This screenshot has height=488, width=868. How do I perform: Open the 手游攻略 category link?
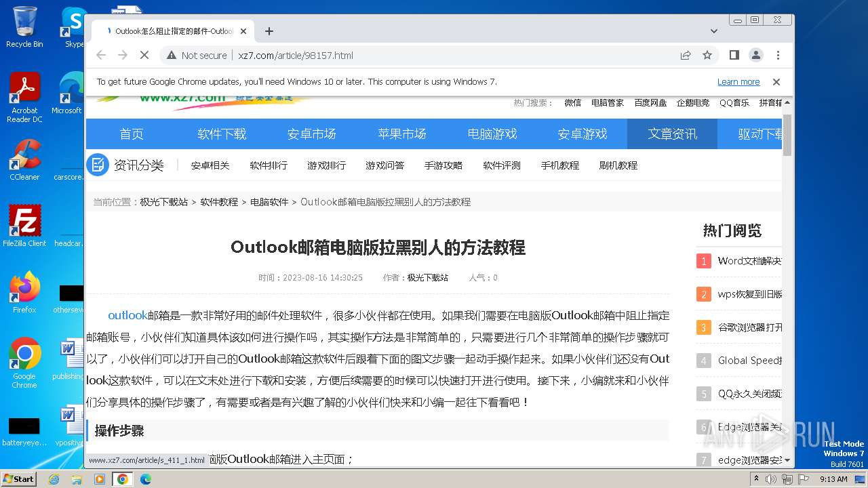click(x=443, y=165)
